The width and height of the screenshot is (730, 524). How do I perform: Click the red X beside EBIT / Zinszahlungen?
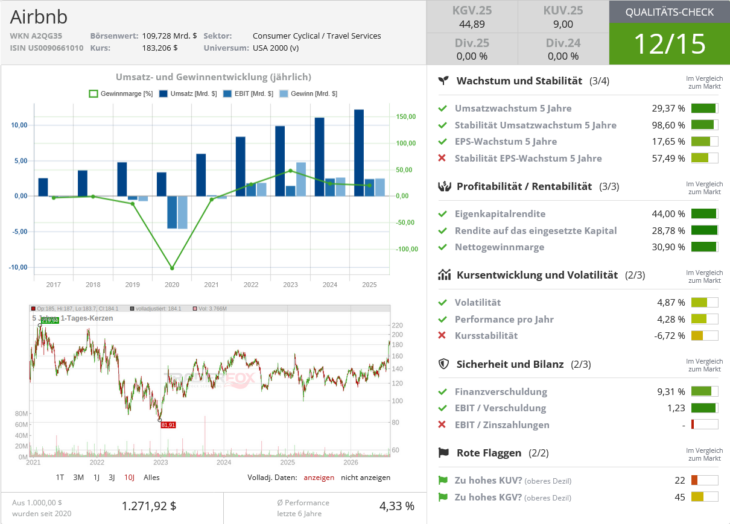tap(442, 425)
